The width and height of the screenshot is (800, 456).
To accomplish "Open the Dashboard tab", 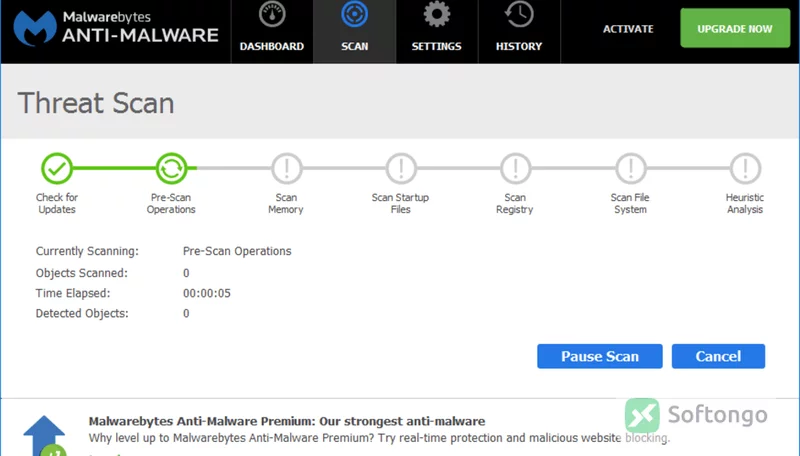I will click(x=272, y=32).
